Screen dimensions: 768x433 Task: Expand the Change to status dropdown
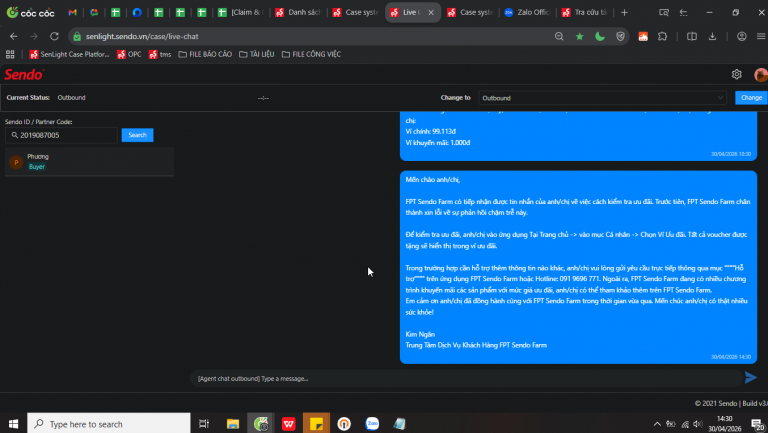pos(602,98)
